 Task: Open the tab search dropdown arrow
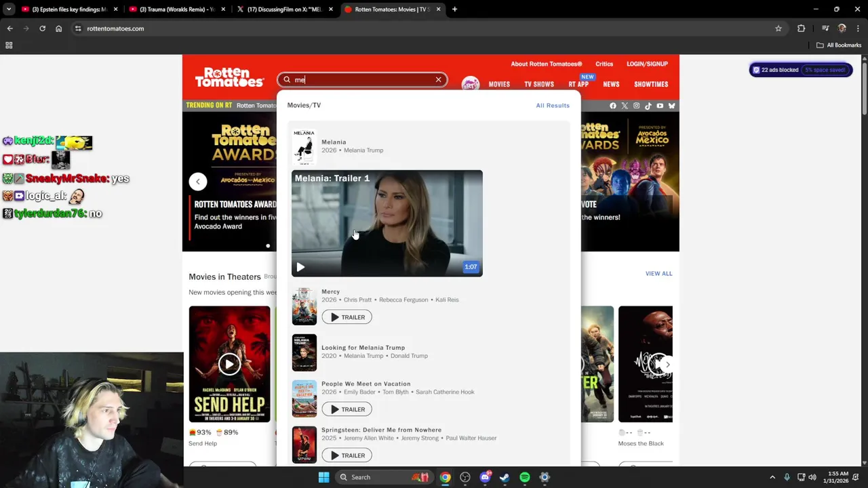tap(8, 9)
